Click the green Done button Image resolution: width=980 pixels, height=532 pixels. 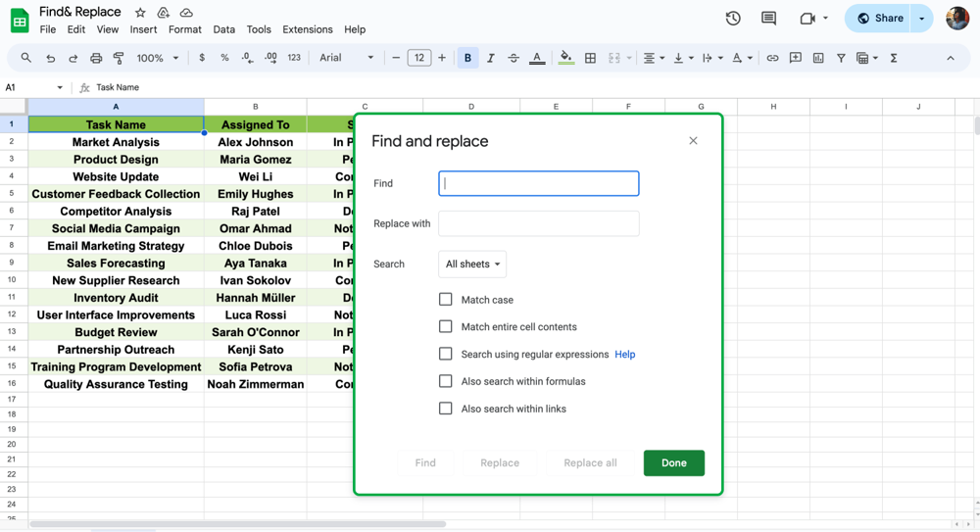pyautogui.click(x=673, y=462)
